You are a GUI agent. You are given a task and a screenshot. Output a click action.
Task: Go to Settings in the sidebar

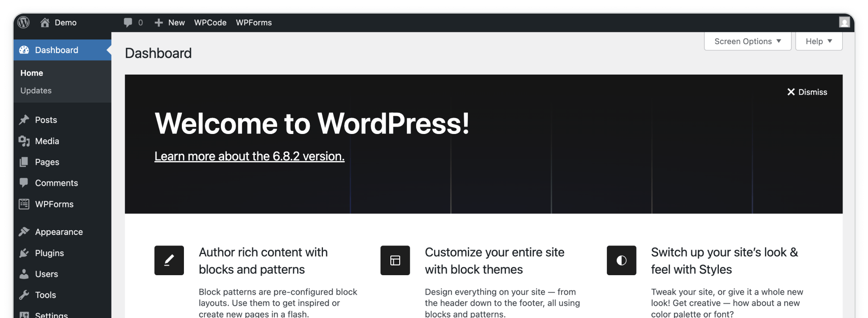[x=51, y=315]
